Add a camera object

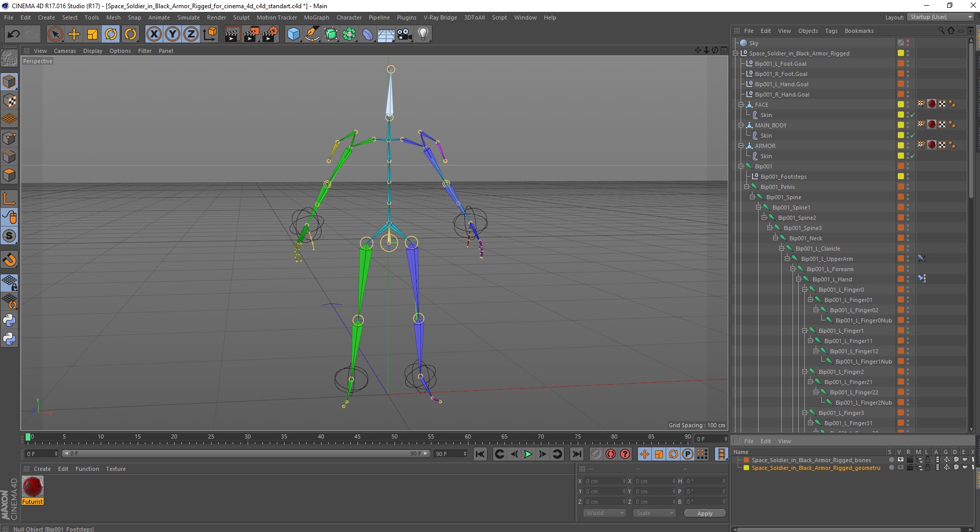[405, 34]
